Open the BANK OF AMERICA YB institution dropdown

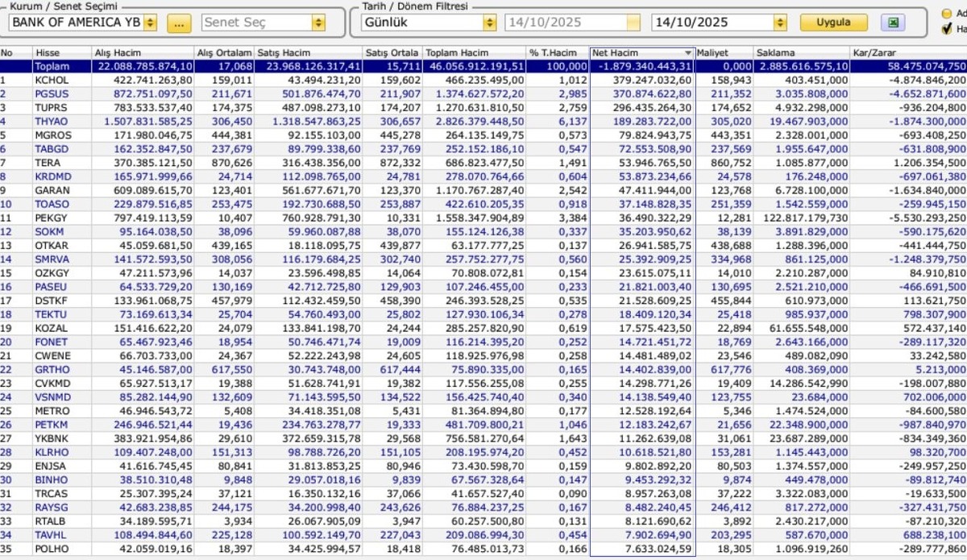[x=151, y=23]
